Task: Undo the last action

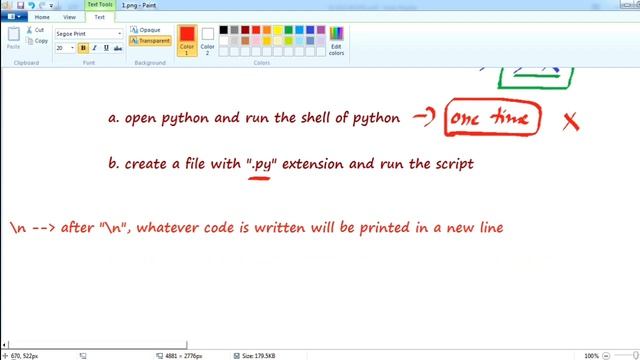Action: tap(31, 5)
